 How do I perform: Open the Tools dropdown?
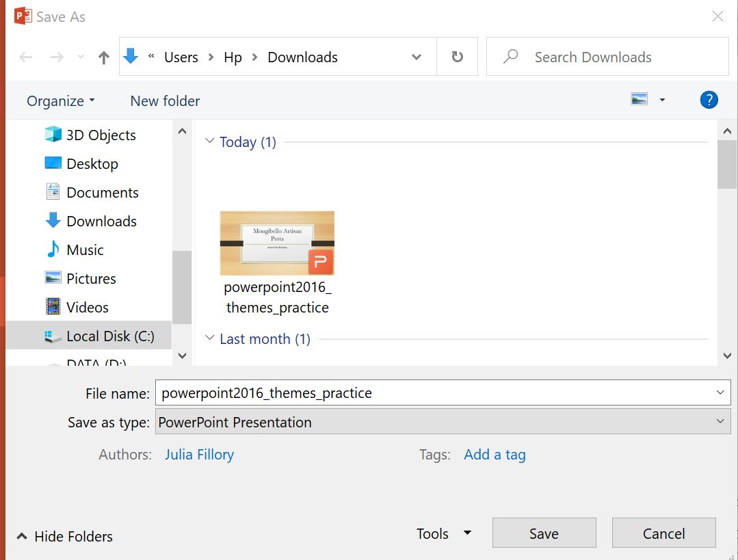coord(443,533)
